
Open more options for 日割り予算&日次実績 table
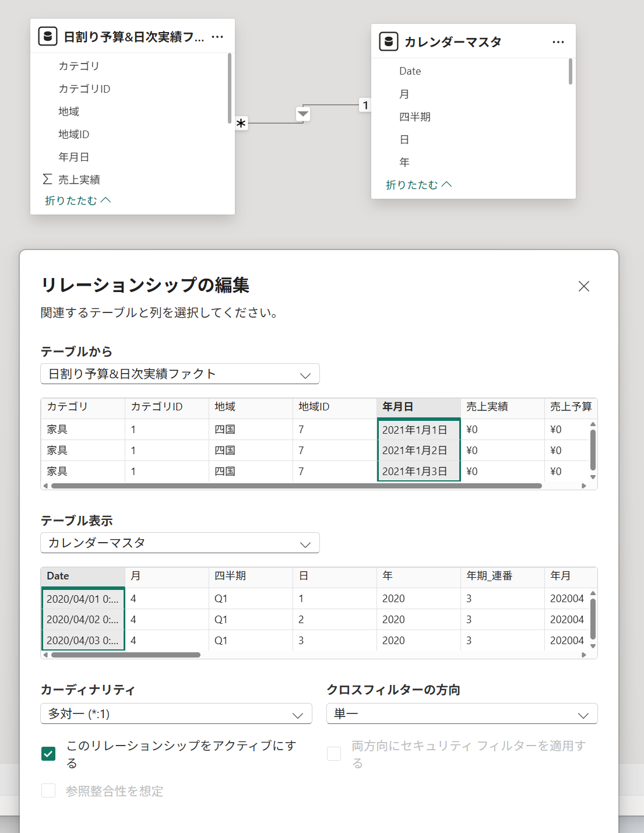pyautogui.click(x=217, y=37)
